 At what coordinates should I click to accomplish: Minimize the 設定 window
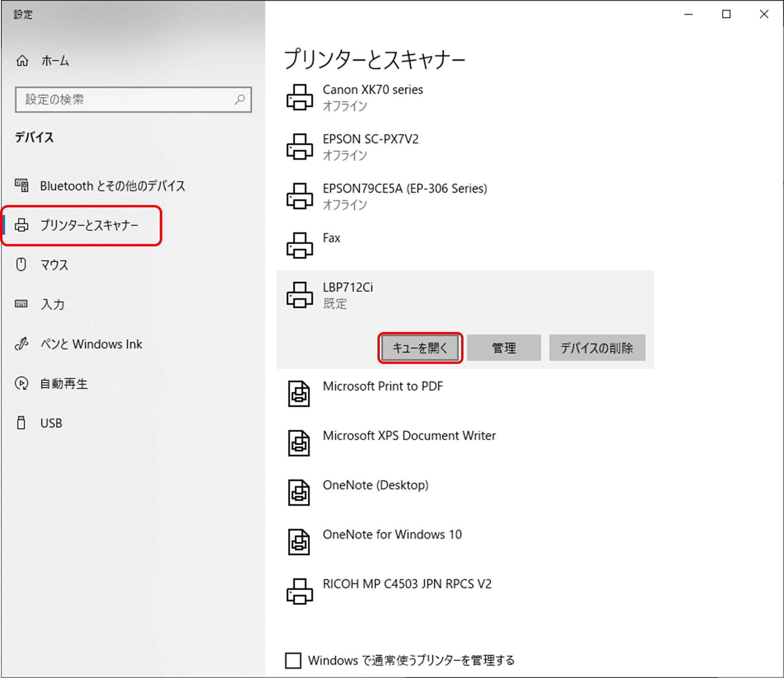click(689, 14)
